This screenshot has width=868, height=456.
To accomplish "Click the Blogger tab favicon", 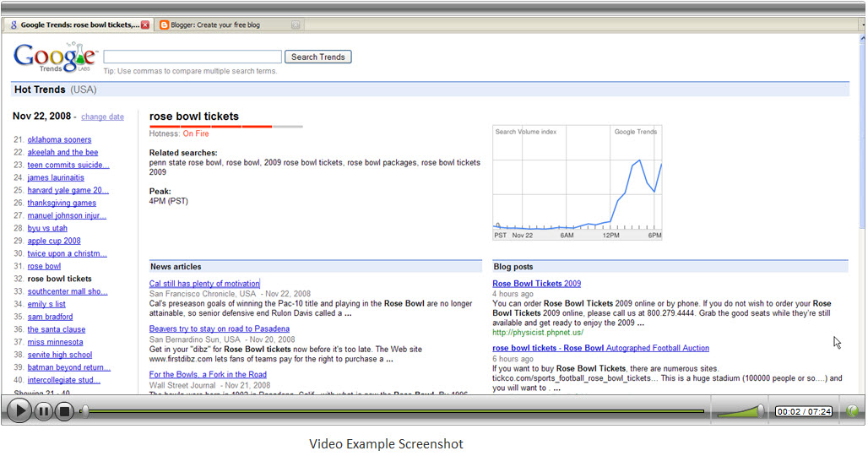I will (164, 25).
